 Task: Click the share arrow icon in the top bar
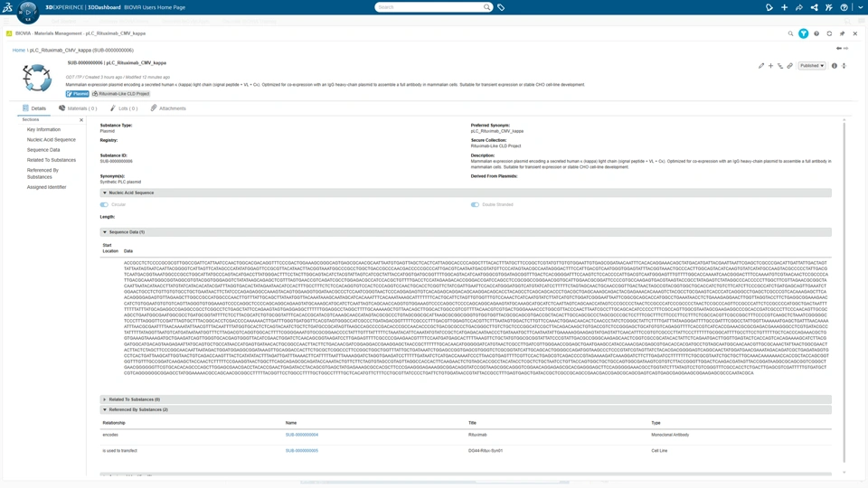tap(798, 7)
